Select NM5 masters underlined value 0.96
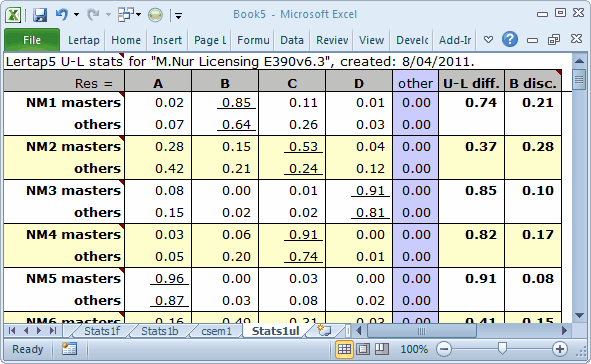Image resolution: width=591 pixels, height=364 pixels. click(158, 279)
